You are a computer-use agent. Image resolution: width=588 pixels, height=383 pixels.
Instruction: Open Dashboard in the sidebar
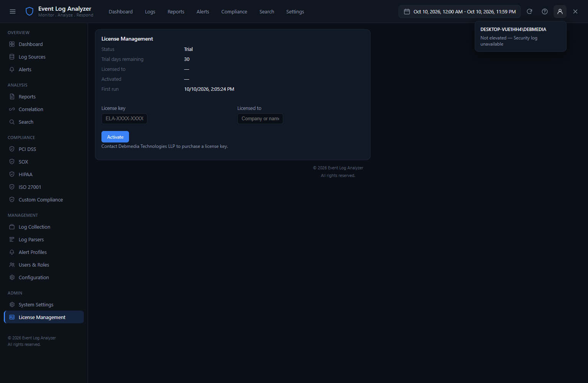(x=44, y=44)
